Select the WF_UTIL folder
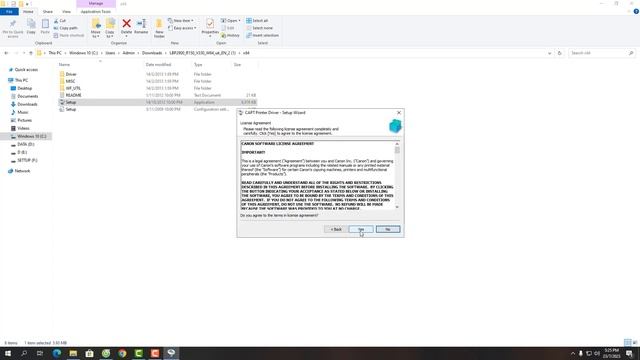The width and height of the screenshot is (640, 360). coord(73,88)
